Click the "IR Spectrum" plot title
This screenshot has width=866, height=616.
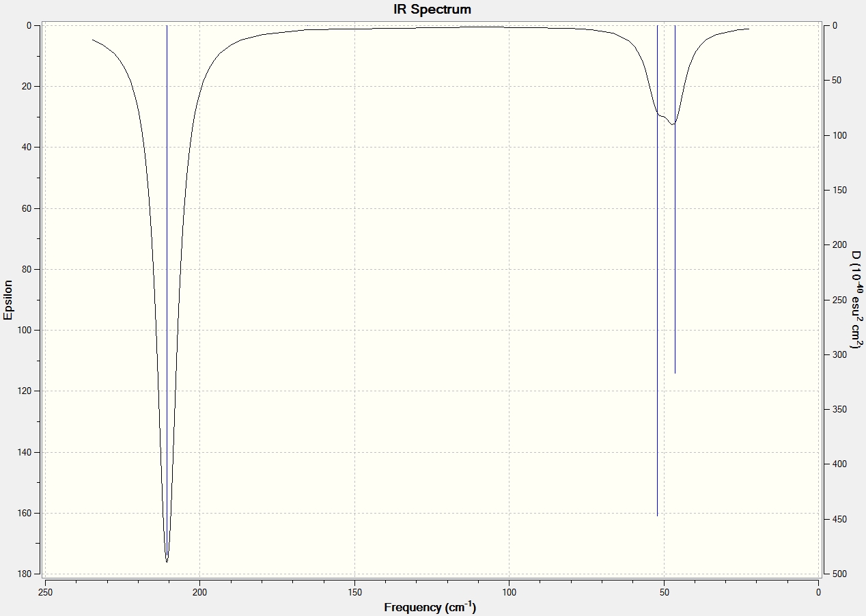[432, 10]
